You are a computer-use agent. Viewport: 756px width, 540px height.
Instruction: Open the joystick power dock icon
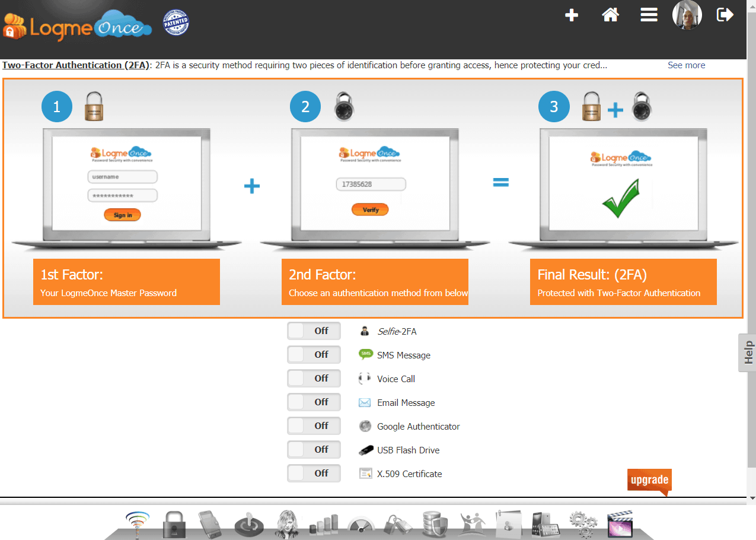(x=249, y=526)
